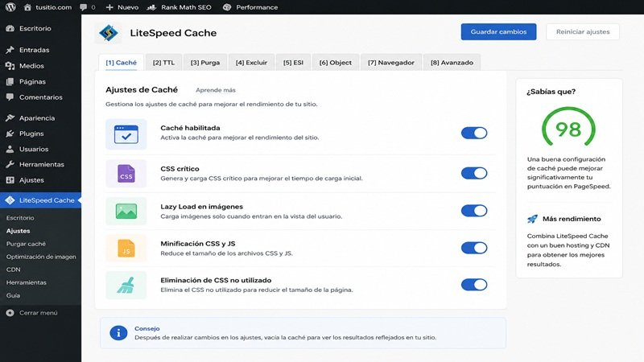Image resolution: width=644 pixels, height=362 pixels.
Task: Open the [4] Excluir tab
Action: pos(251,63)
